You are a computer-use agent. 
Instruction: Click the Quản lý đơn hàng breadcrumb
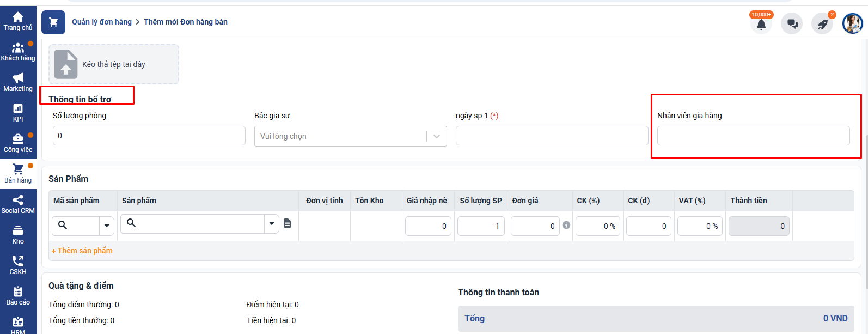tap(102, 22)
